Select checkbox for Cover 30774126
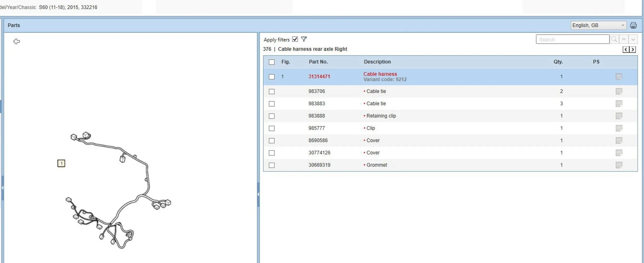Screen dimensions: 644x263 [272, 153]
